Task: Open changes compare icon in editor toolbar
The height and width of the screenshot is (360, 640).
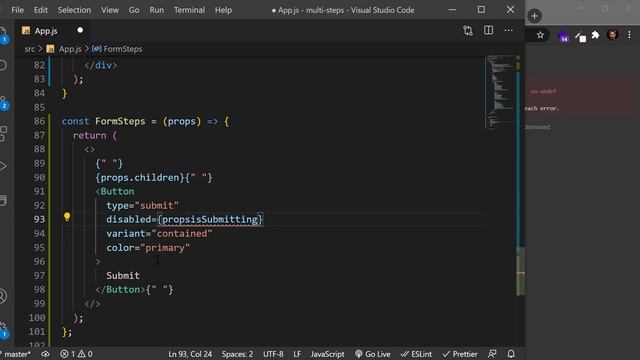Action: (x=468, y=31)
